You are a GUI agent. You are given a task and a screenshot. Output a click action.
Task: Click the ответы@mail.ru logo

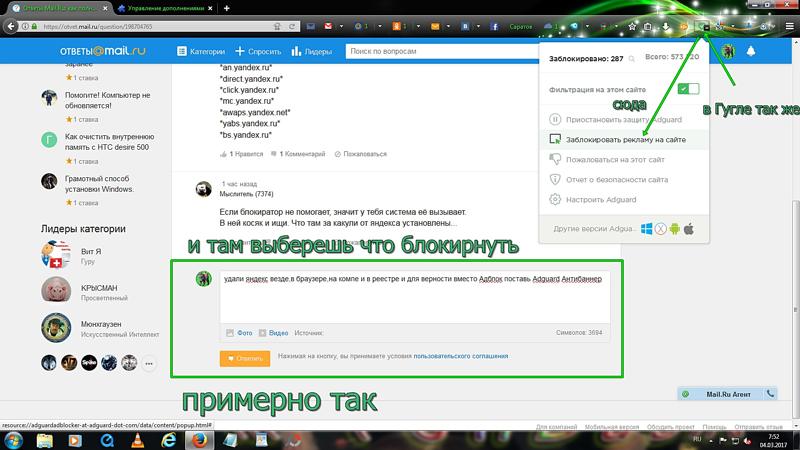click(x=103, y=51)
